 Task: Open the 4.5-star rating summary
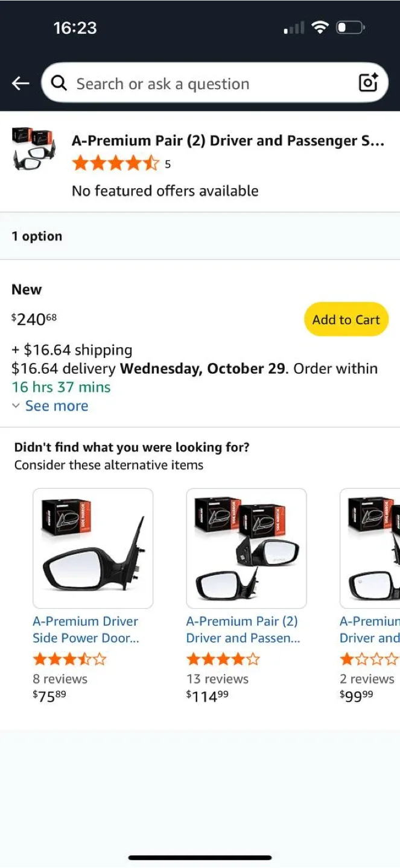click(x=116, y=163)
